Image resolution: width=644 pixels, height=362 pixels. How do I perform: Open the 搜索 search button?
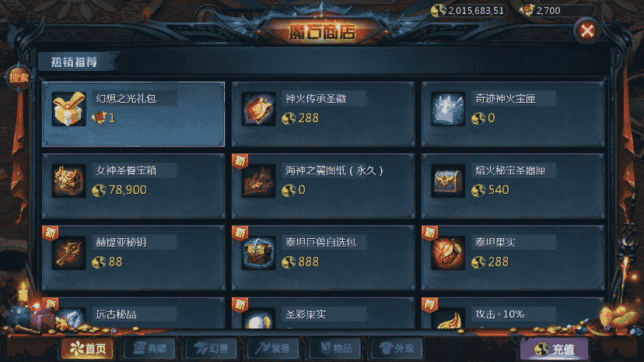[19, 77]
